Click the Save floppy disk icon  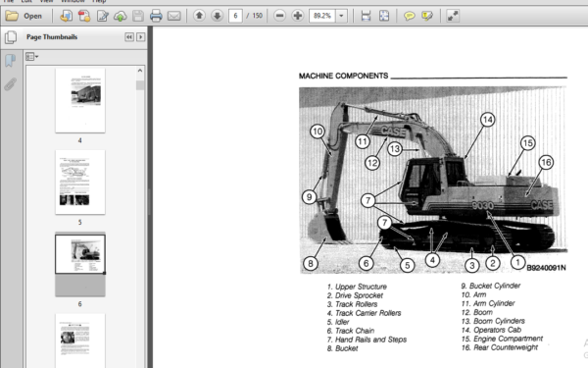pos(138,16)
